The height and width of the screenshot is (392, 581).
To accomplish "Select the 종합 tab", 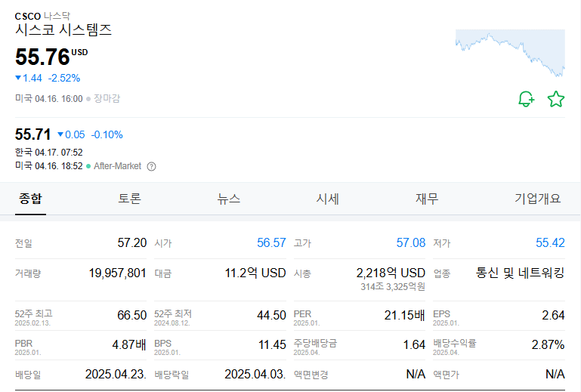I will (x=30, y=199).
